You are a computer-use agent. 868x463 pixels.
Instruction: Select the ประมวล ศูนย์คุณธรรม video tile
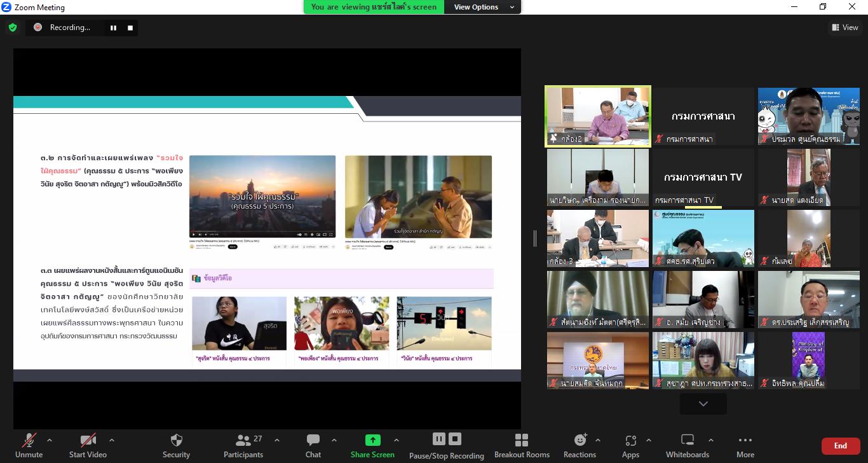808,116
